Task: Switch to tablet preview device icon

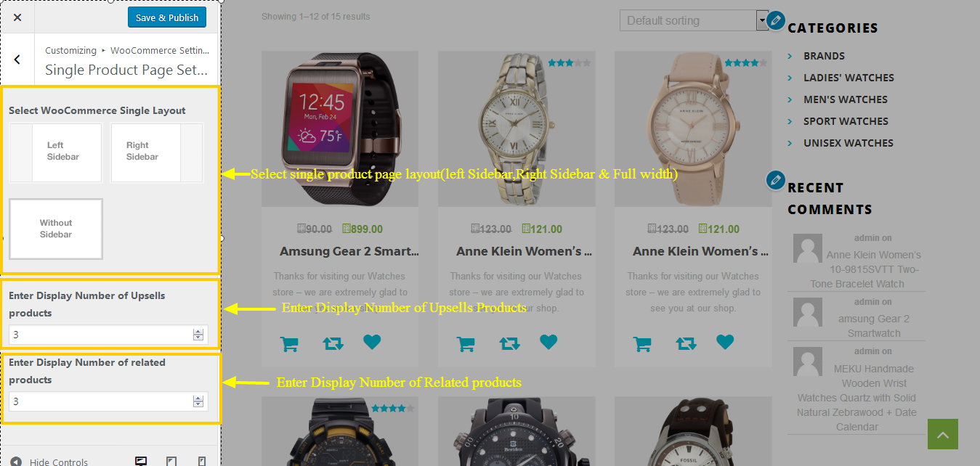Action: pos(171,461)
